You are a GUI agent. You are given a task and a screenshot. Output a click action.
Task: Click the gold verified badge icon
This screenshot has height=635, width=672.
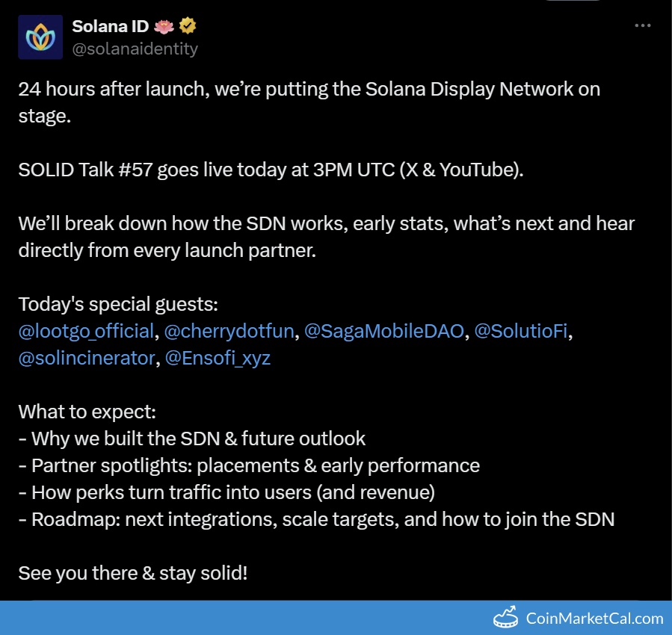188,26
